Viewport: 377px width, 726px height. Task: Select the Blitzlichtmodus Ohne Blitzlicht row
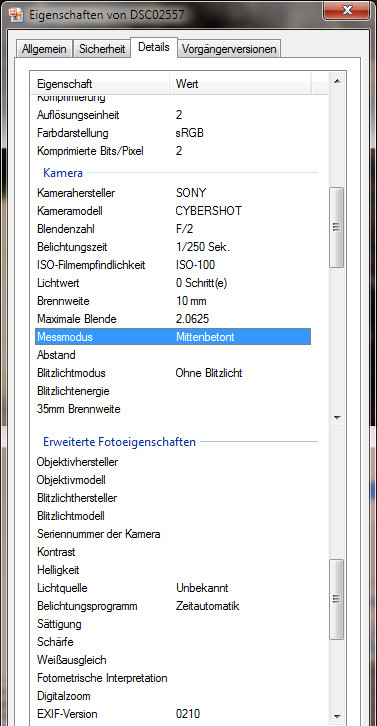click(173, 373)
